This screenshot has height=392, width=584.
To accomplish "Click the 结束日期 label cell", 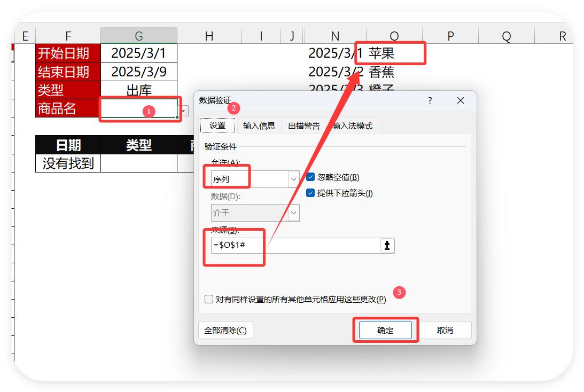I will tap(68, 72).
